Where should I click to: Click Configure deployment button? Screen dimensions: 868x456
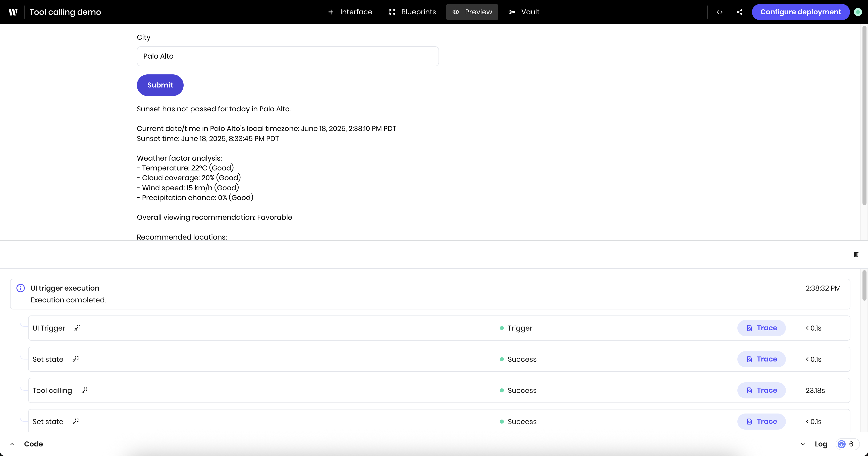(x=800, y=12)
